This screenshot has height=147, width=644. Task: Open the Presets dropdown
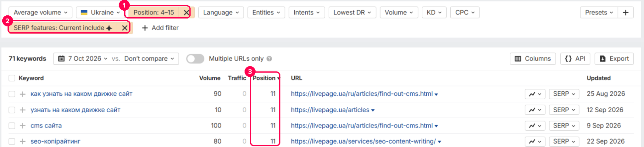(599, 13)
